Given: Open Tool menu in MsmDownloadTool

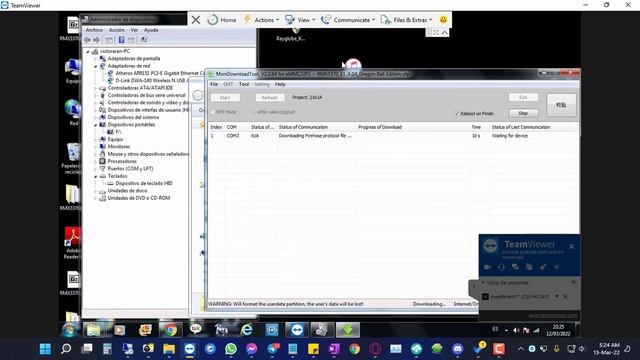Looking at the screenshot, I should [x=244, y=84].
